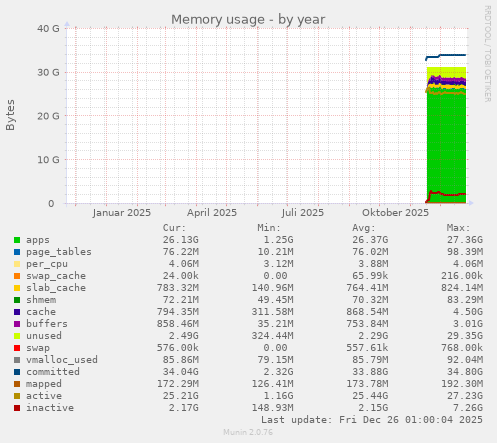Click the apps green legend swatch
The height and width of the screenshot is (443, 497).
click(x=17, y=240)
